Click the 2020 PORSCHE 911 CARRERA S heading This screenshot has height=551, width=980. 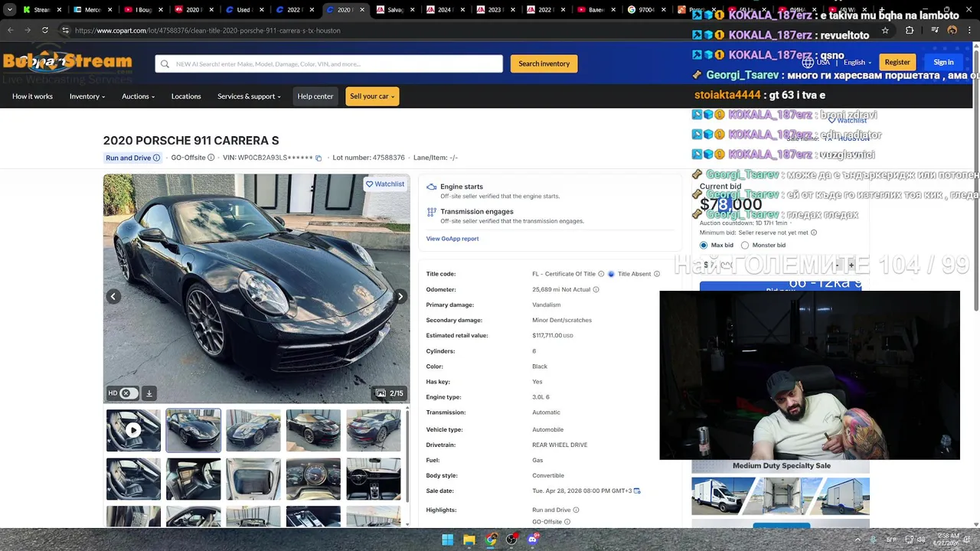(x=191, y=141)
